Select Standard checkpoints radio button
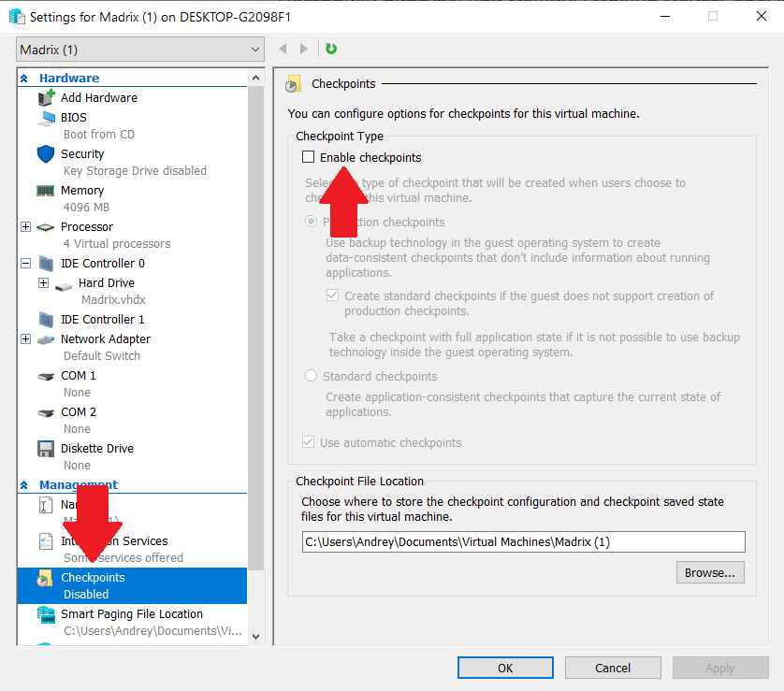This screenshot has height=691, width=784. (x=311, y=375)
